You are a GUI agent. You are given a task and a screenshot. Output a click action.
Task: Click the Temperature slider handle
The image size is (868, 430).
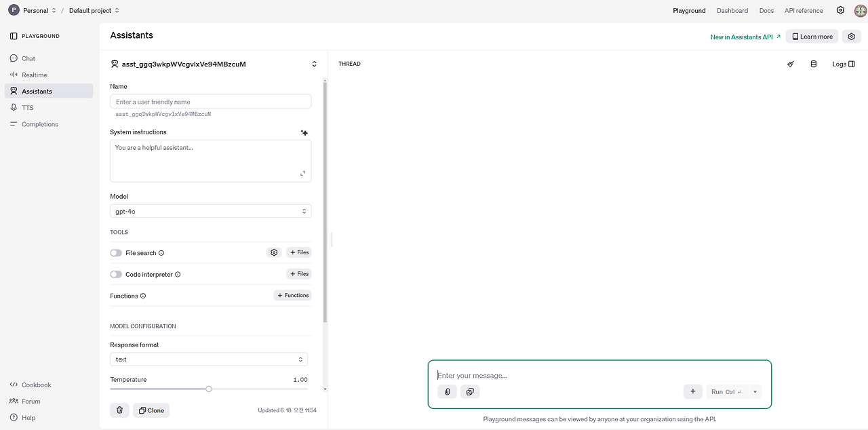coord(209,389)
